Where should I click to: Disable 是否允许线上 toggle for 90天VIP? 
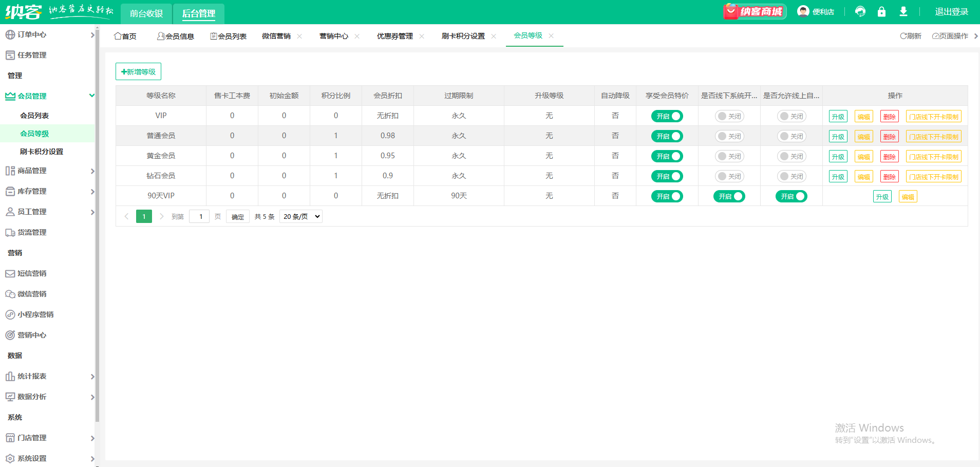(791, 196)
